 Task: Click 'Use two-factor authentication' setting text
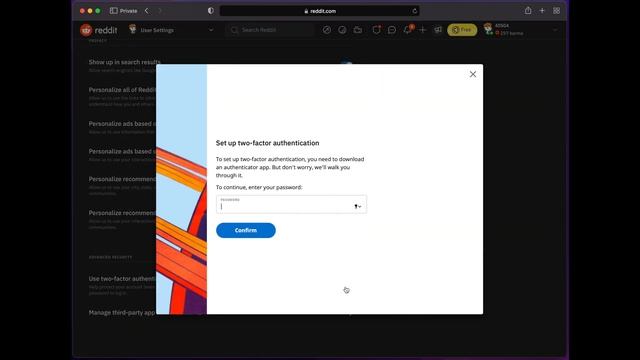click(x=122, y=279)
